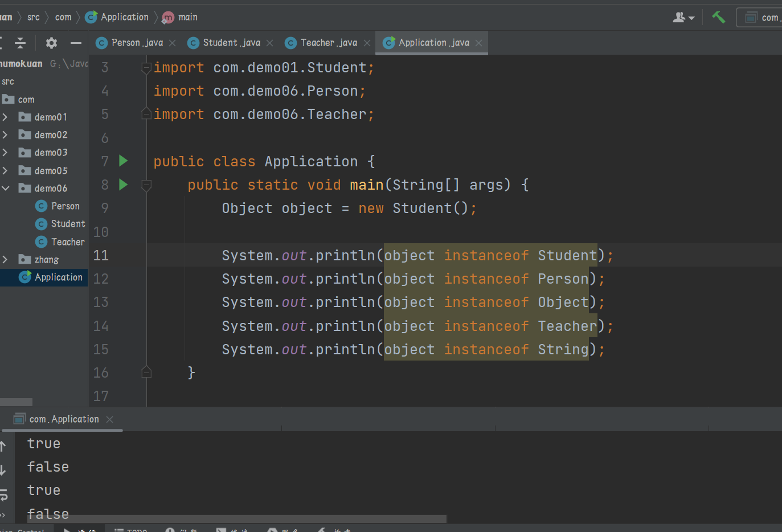This screenshot has height=532, width=782.
Task: Click the horizontal scrollbar of the console
Action: (x=237, y=519)
